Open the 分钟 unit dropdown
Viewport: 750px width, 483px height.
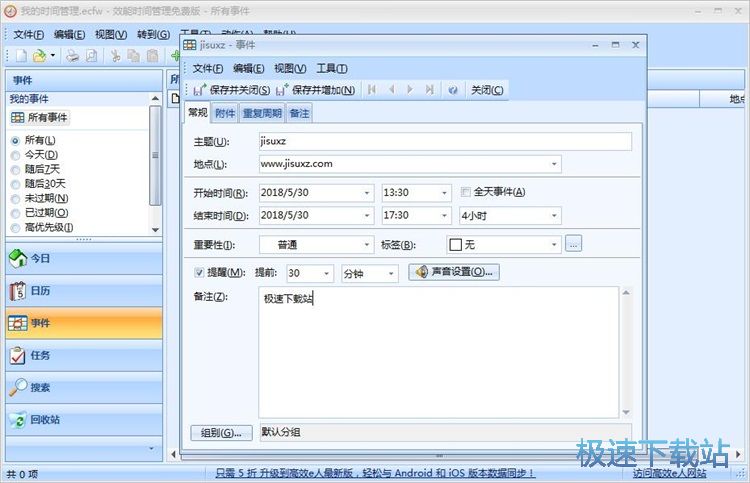pyautogui.click(x=391, y=274)
